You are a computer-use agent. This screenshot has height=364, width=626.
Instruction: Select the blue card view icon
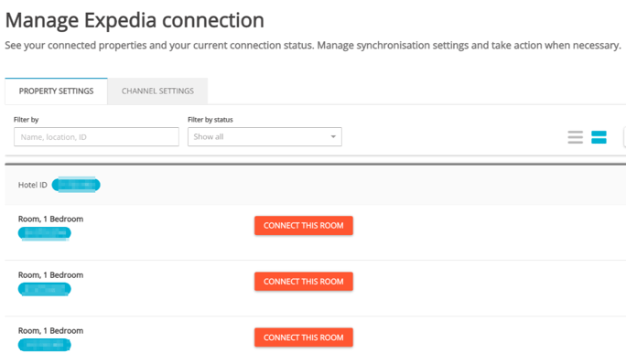click(599, 137)
